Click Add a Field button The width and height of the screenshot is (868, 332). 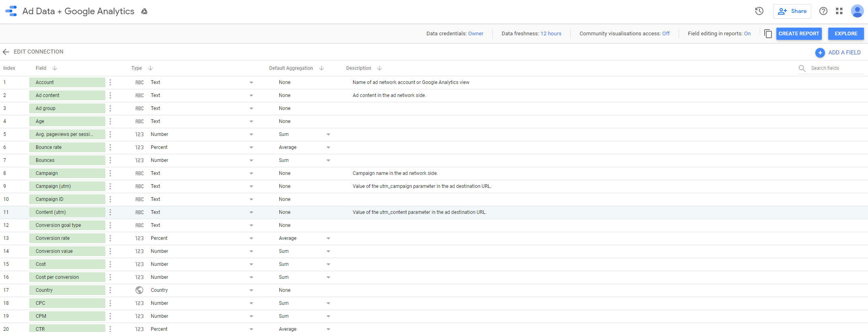pos(838,52)
